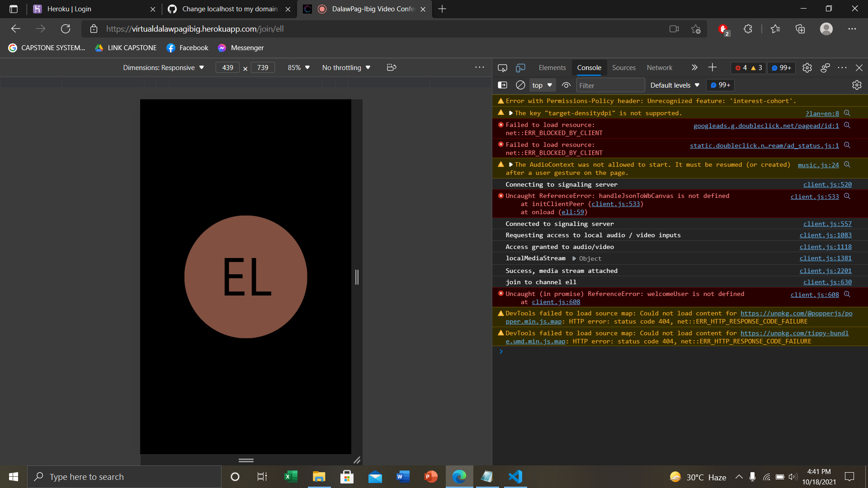Open Visual Studio Code from taskbar
868x488 pixels.
[x=515, y=477]
